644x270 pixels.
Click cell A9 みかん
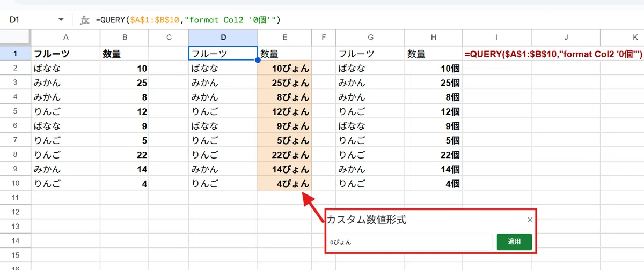coord(65,169)
